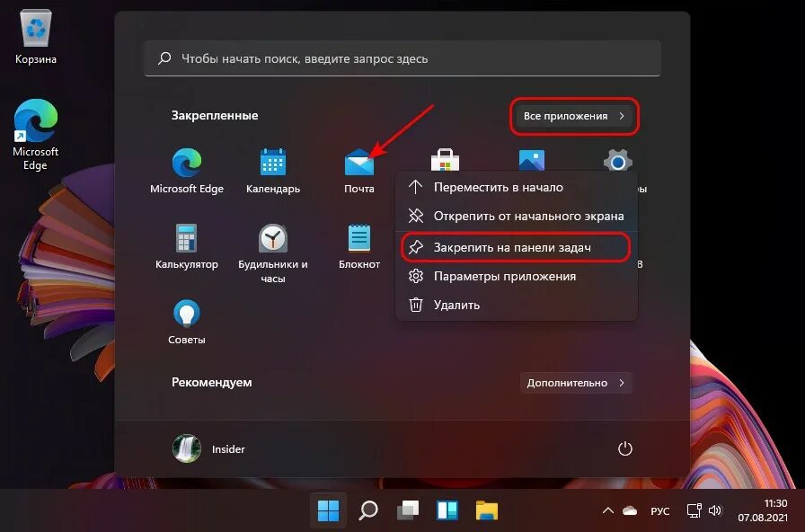Select Переместить в начало

tap(517, 188)
